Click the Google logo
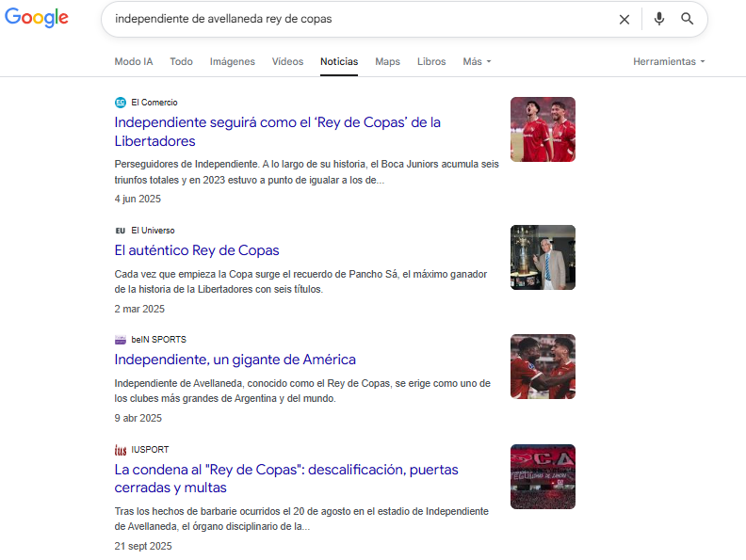The width and height of the screenshot is (746, 560). (x=36, y=18)
